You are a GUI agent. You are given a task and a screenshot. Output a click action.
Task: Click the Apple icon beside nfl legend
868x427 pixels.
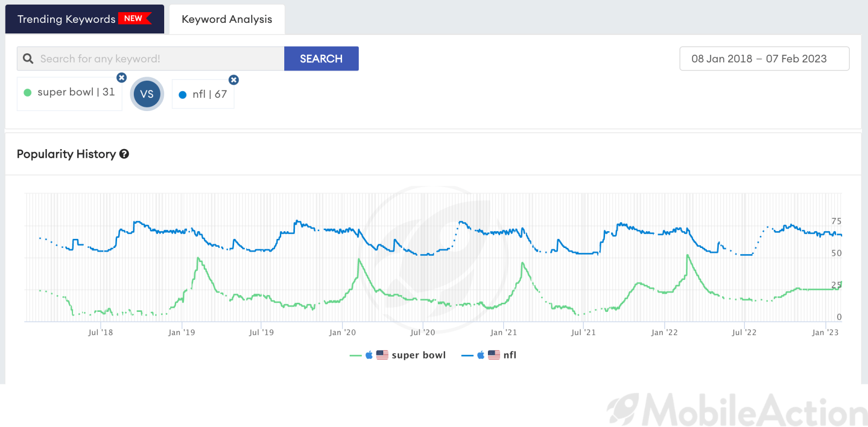point(481,355)
